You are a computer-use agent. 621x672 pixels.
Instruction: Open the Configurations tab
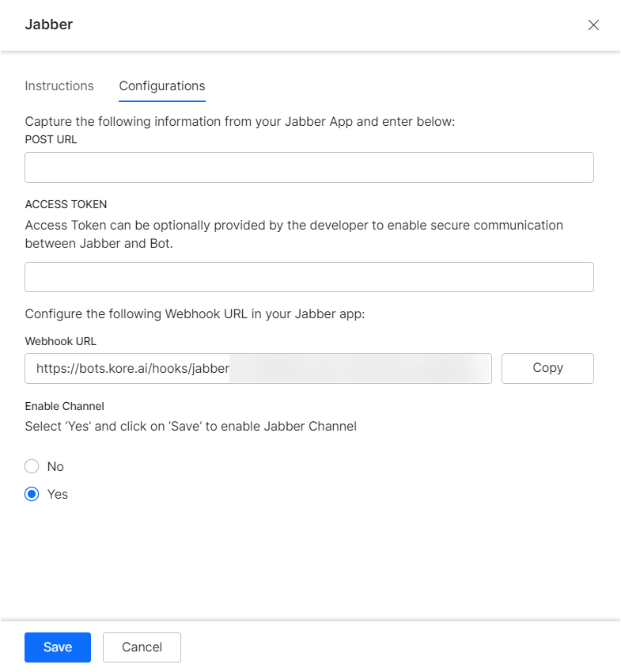pyautogui.click(x=161, y=86)
